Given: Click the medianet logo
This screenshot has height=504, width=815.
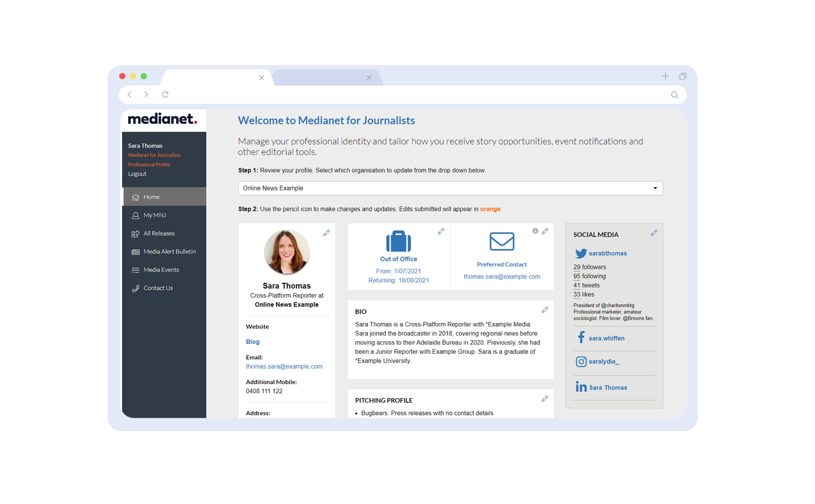Looking at the screenshot, I should coord(162,119).
